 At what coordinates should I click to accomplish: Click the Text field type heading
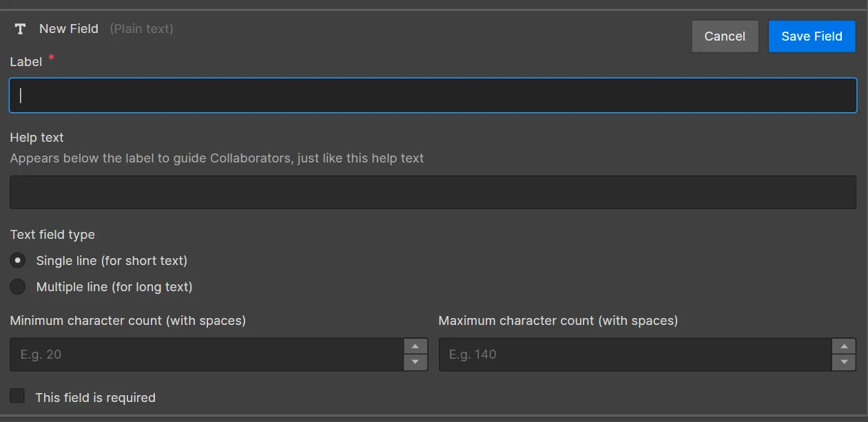[x=52, y=235]
